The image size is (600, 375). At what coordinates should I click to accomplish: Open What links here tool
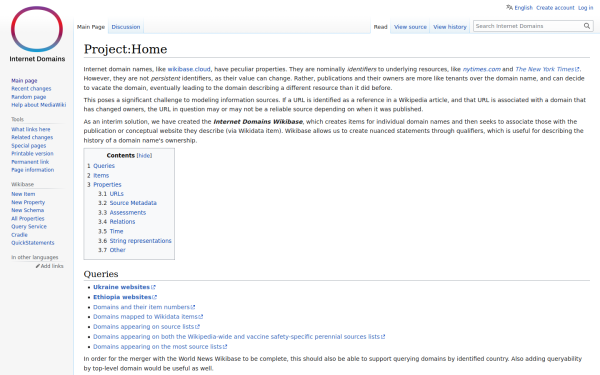tap(31, 129)
